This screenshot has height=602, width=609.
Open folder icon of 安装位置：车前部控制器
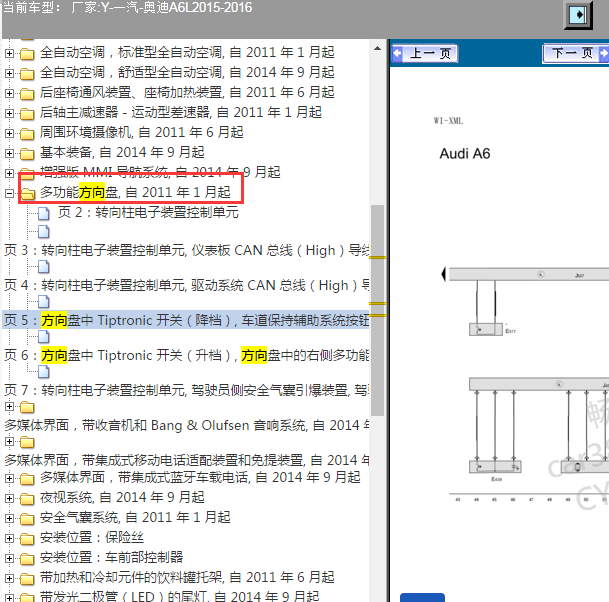pyautogui.click(x=27, y=559)
